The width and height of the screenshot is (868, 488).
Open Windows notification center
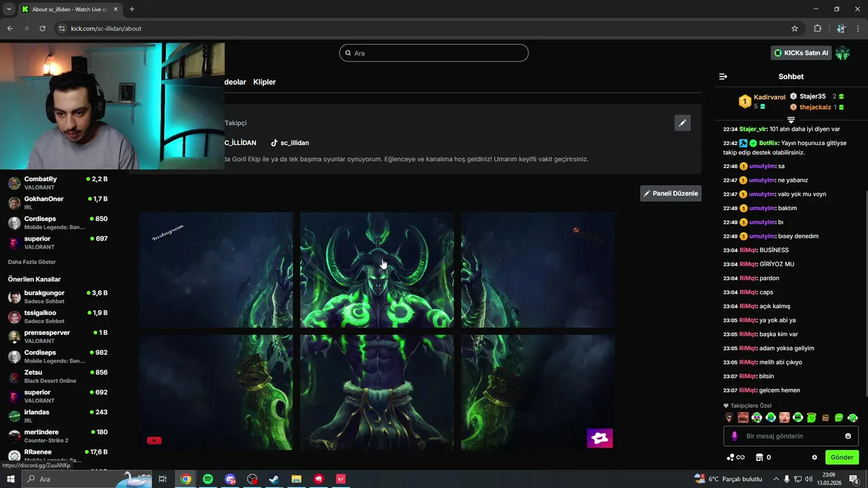tap(854, 479)
